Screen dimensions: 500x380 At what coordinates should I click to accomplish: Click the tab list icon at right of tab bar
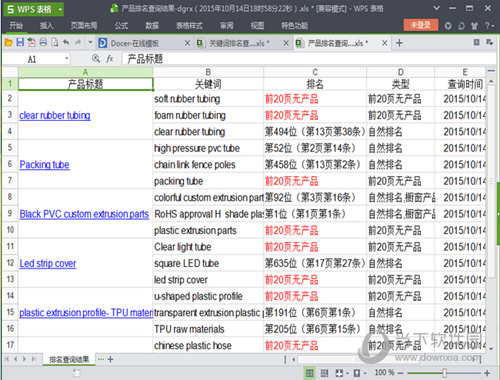tap(477, 42)
